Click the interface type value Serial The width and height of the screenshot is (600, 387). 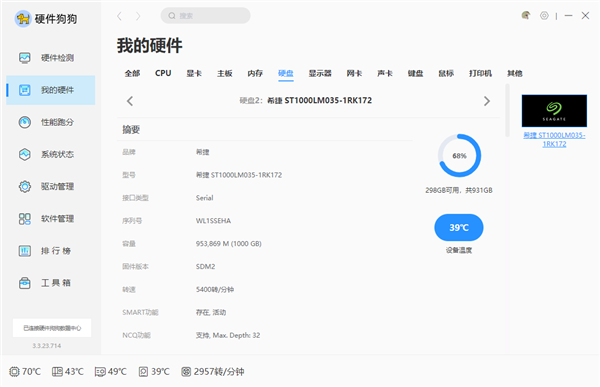pyautogui.click(x=204, y=198)
